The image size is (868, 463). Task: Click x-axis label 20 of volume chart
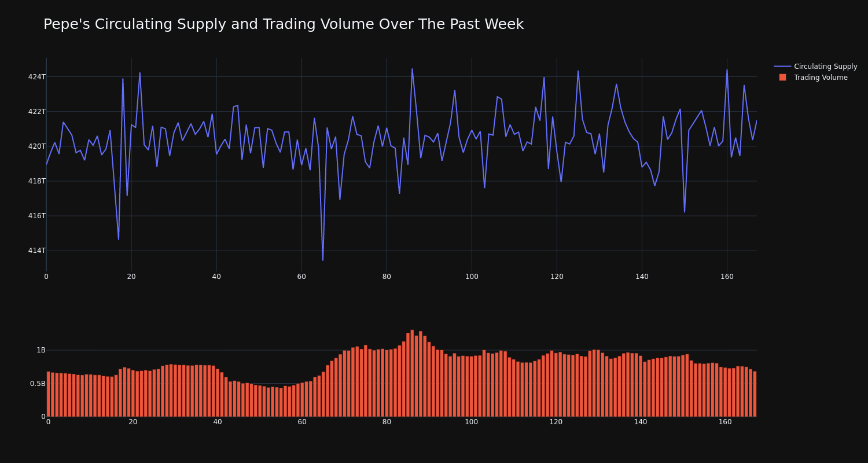coord(133,422)
